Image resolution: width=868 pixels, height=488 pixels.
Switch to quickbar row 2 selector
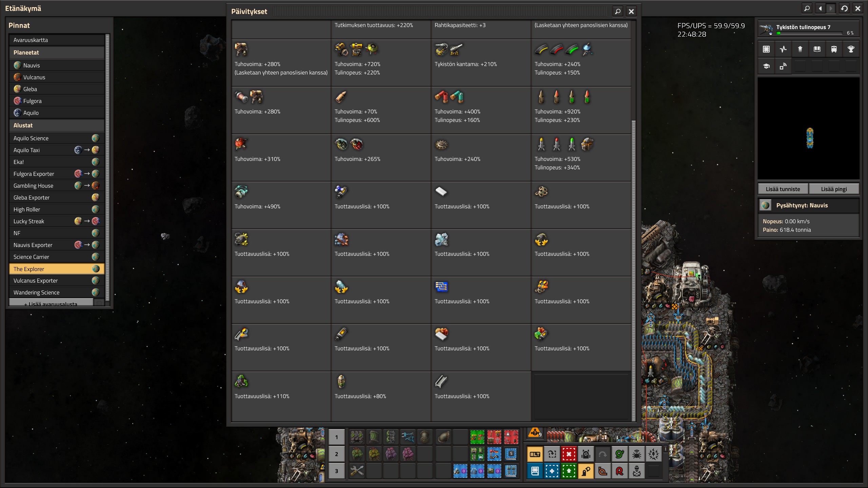pos(336,454)
